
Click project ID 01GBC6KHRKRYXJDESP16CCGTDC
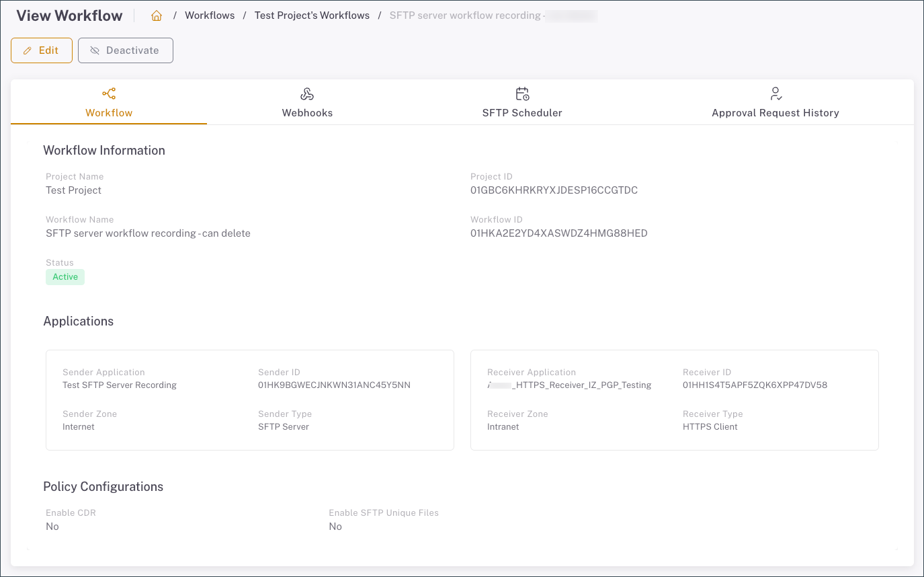tap(554, 190)
